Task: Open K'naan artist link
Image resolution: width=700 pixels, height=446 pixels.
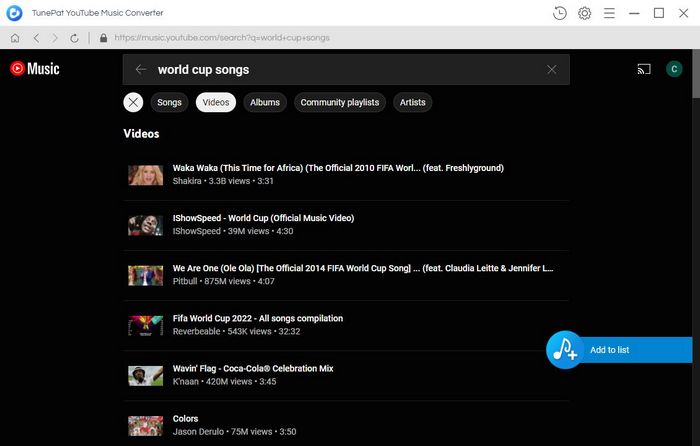Action: (x=186, y=382)
